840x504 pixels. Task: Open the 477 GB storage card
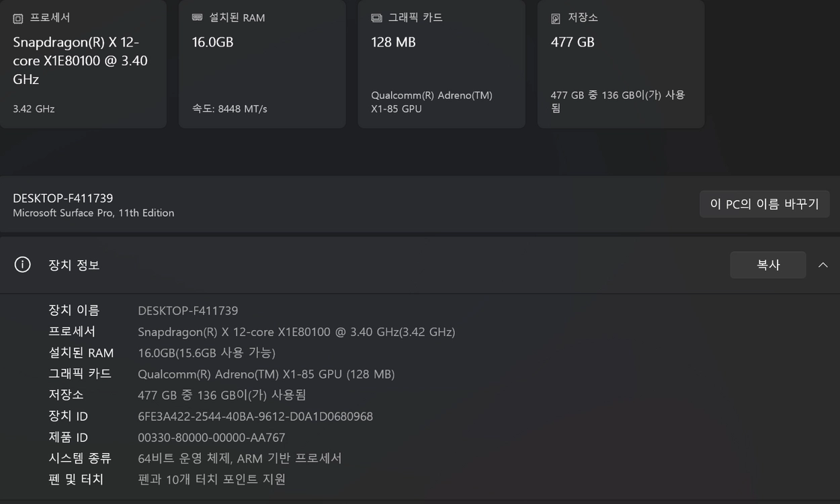tap(621, 64)
